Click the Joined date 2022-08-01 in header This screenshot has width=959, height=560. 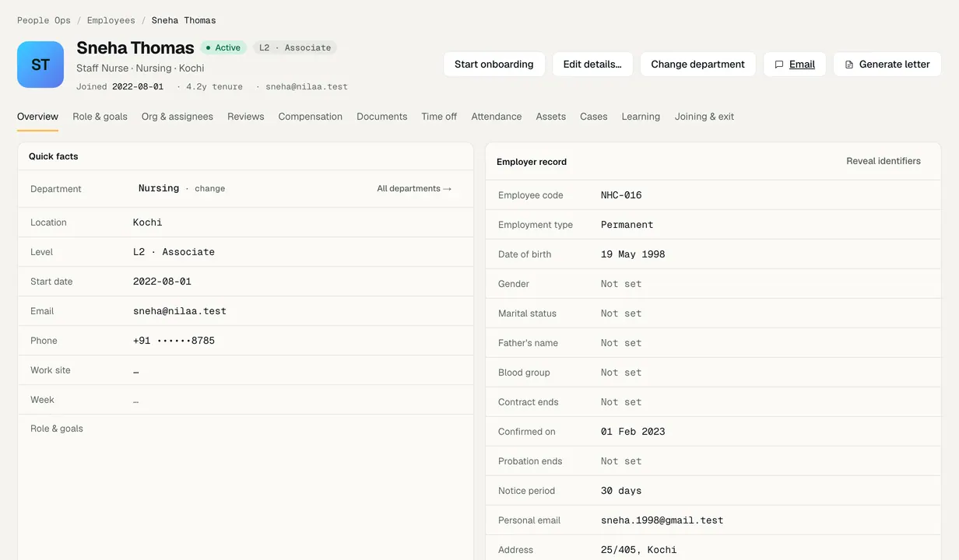coord(138,86)
